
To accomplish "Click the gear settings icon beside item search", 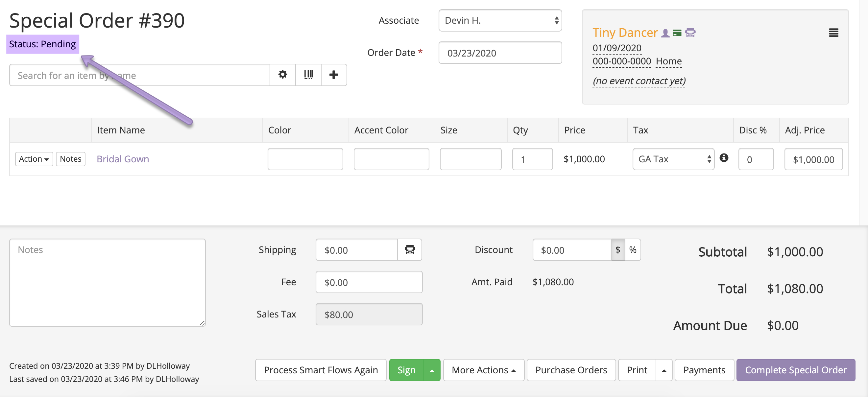I will coord(282,75).
